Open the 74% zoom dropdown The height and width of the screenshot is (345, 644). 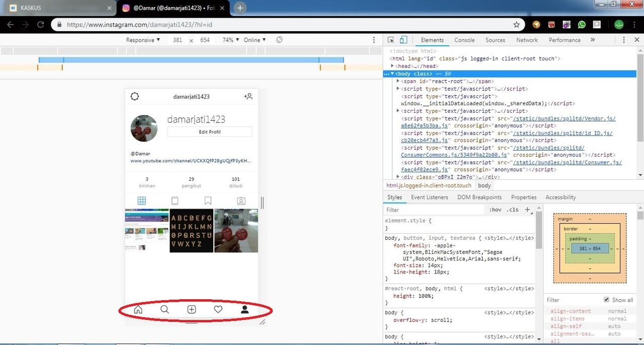pyautogui.click(x=231, y=40)
